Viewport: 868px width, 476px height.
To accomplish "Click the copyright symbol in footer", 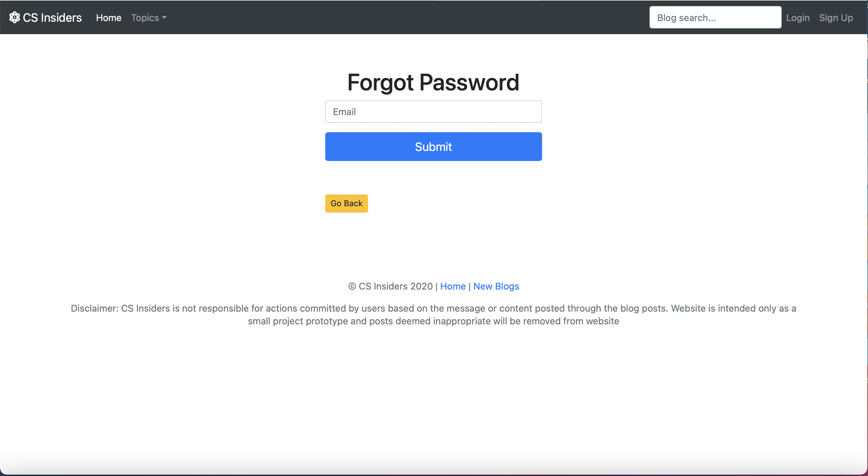I will click(352, 286).
